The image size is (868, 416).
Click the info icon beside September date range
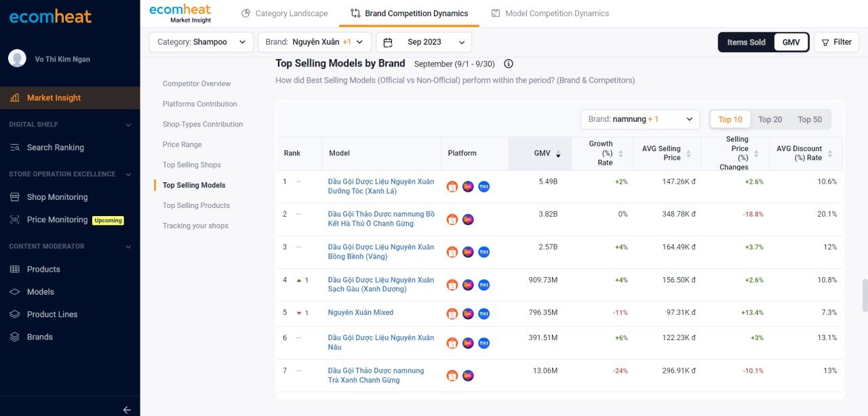(509, 64)
